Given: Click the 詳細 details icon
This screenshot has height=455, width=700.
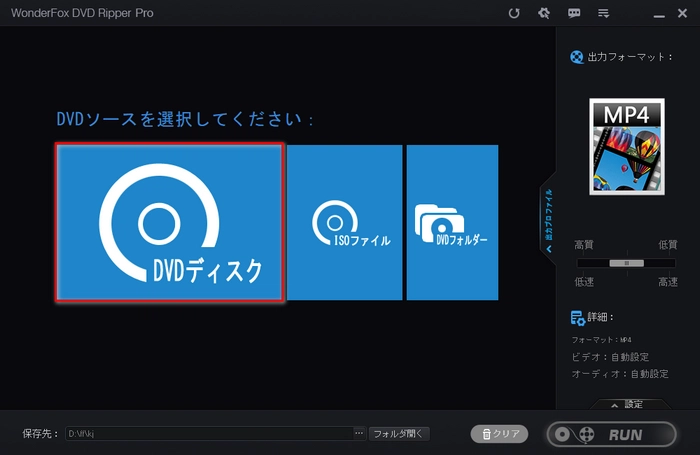Looking at the screenshot, I should (x=577, y=318).
